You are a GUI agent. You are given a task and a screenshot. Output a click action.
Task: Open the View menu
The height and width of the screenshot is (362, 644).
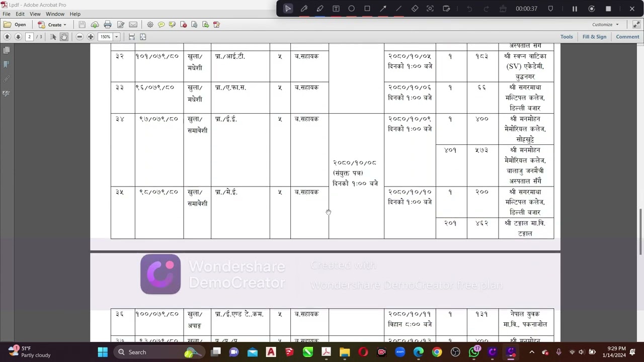35,14
